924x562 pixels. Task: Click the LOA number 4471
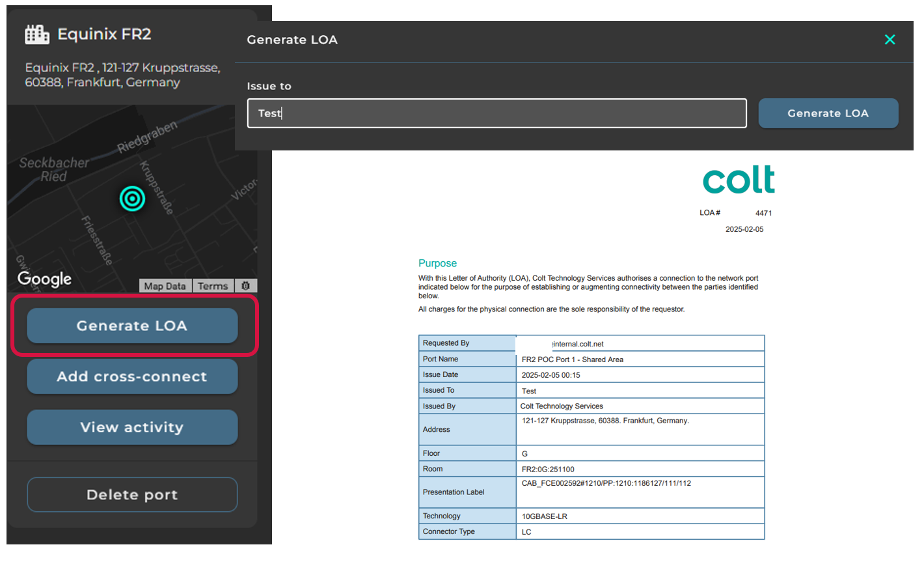click(x=763, y=213)
